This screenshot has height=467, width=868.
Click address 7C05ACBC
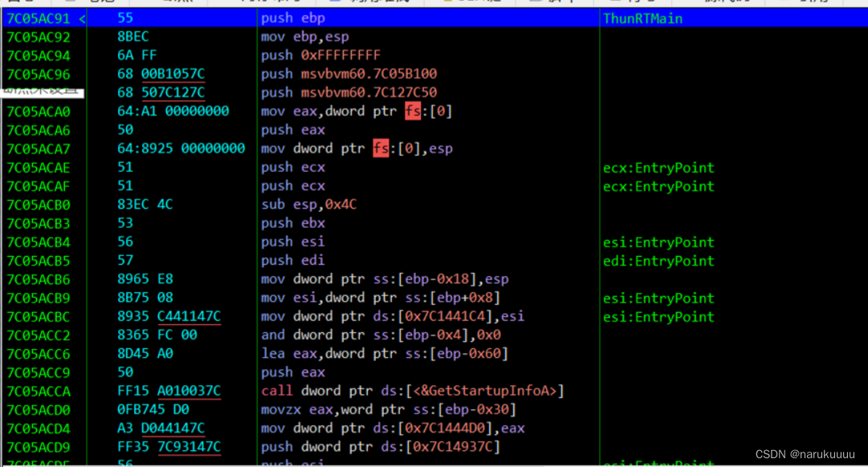coord(39,318)
